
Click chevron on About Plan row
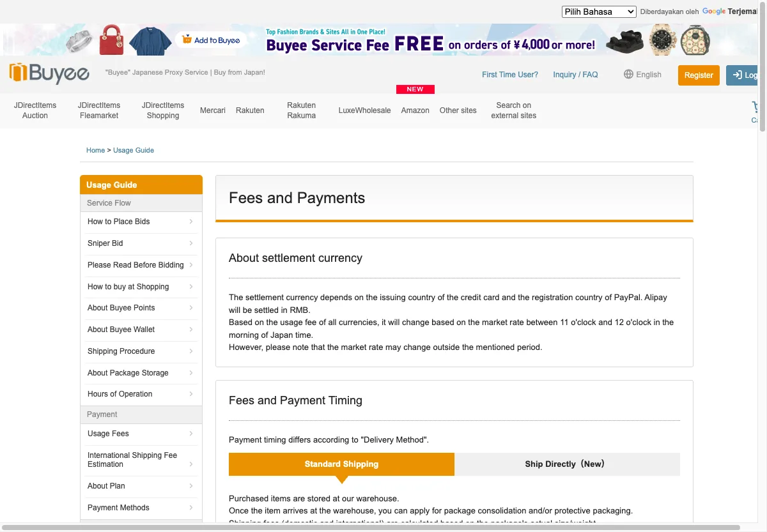click(191, 486)
